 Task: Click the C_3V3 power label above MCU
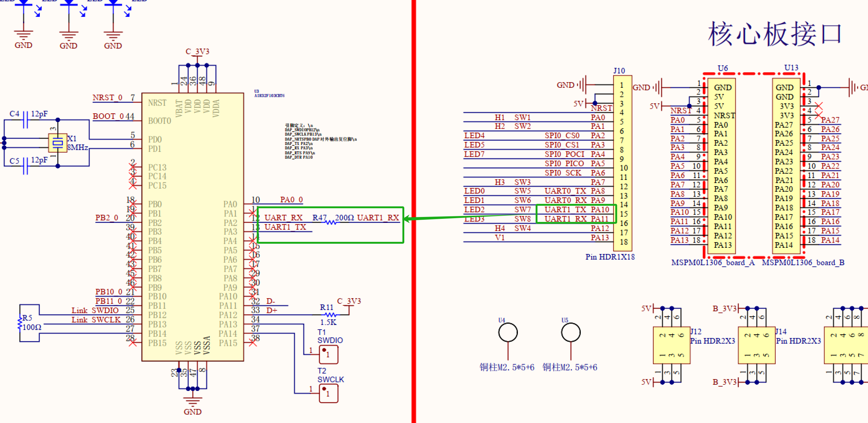tap(197, 52)
